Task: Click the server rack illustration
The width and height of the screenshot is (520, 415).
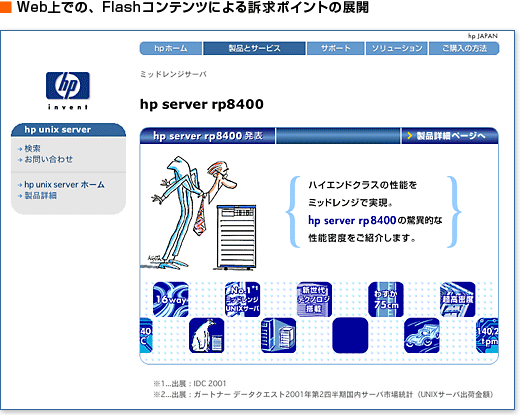Action: point(237,237)
